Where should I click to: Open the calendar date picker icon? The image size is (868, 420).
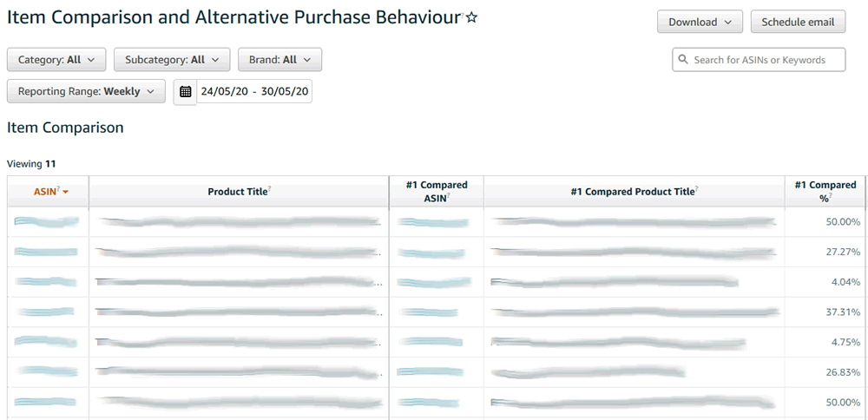(185, 92)
